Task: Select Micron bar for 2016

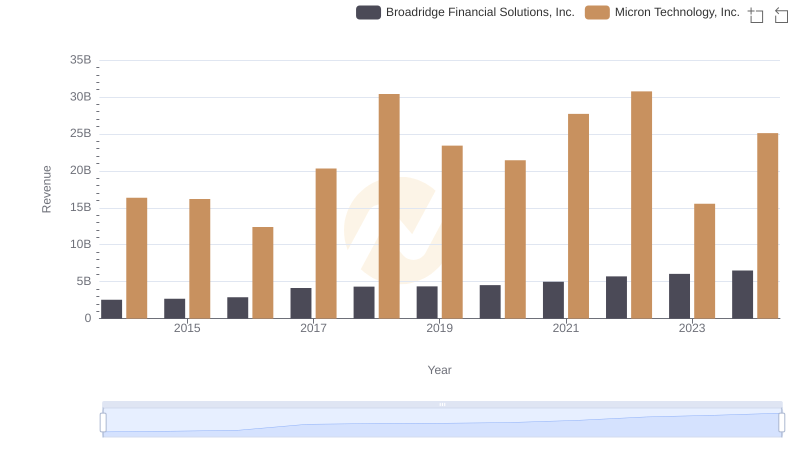Action: point(263,273)
